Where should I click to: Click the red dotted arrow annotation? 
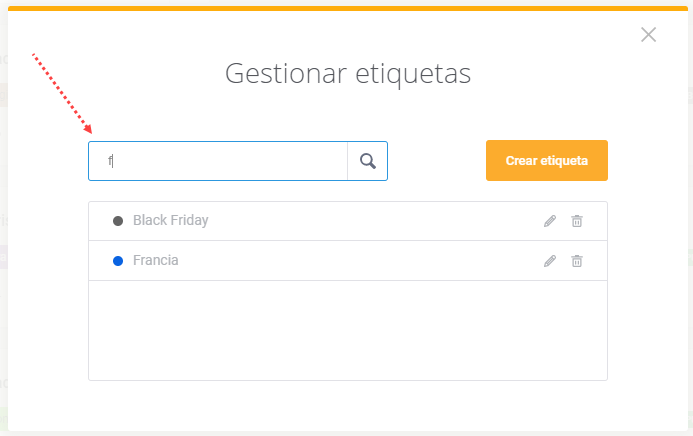(x=62, y=94)
